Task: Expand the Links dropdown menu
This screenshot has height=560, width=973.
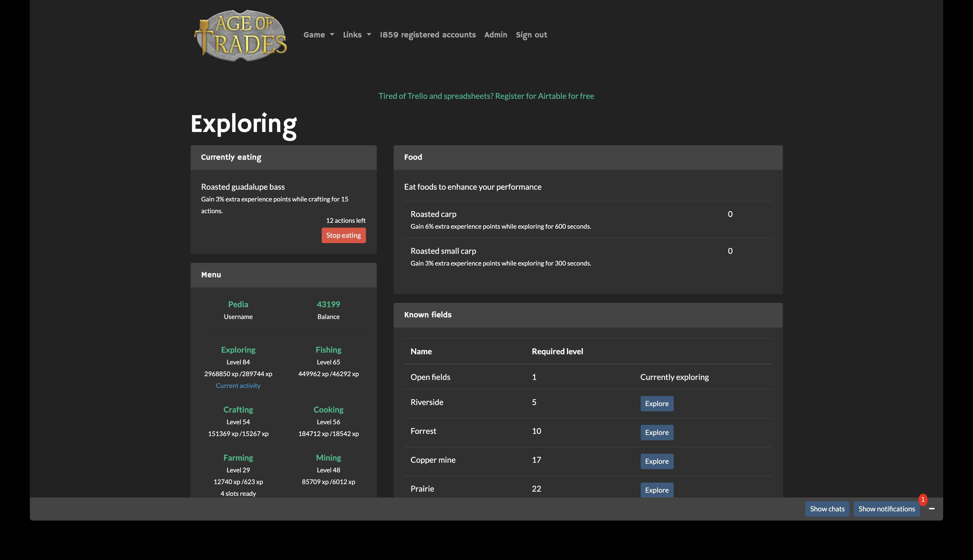Action: tap(356, 35)
